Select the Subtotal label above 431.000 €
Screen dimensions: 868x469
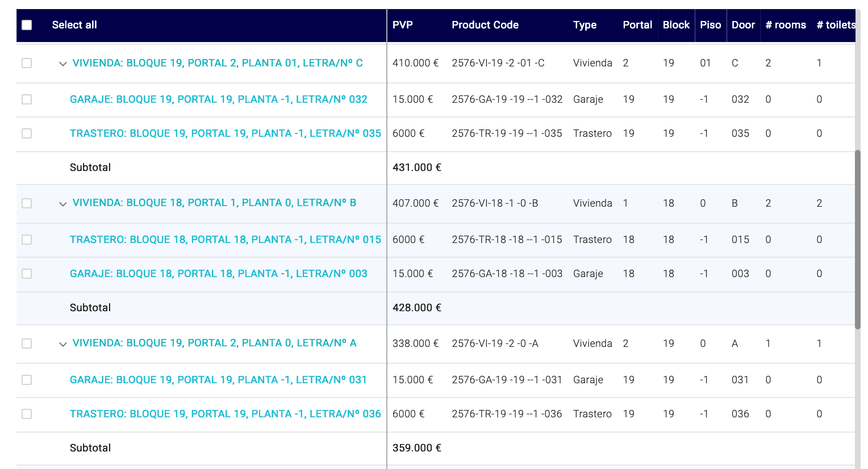(x=90, y=167)
